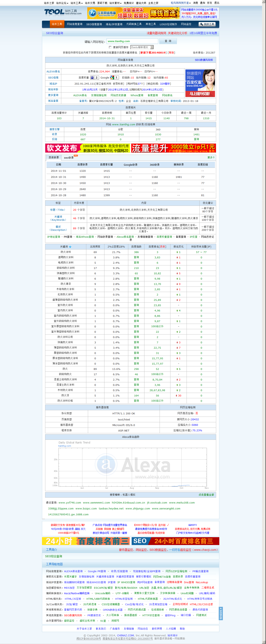Screen dimensions: 266x644
Task: Switch to the seo收录 tab
Action: pos(69,158)
